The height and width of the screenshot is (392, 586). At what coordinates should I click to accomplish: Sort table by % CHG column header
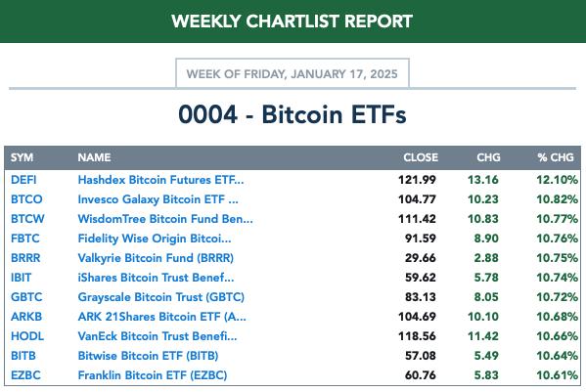tap(556, 157)
